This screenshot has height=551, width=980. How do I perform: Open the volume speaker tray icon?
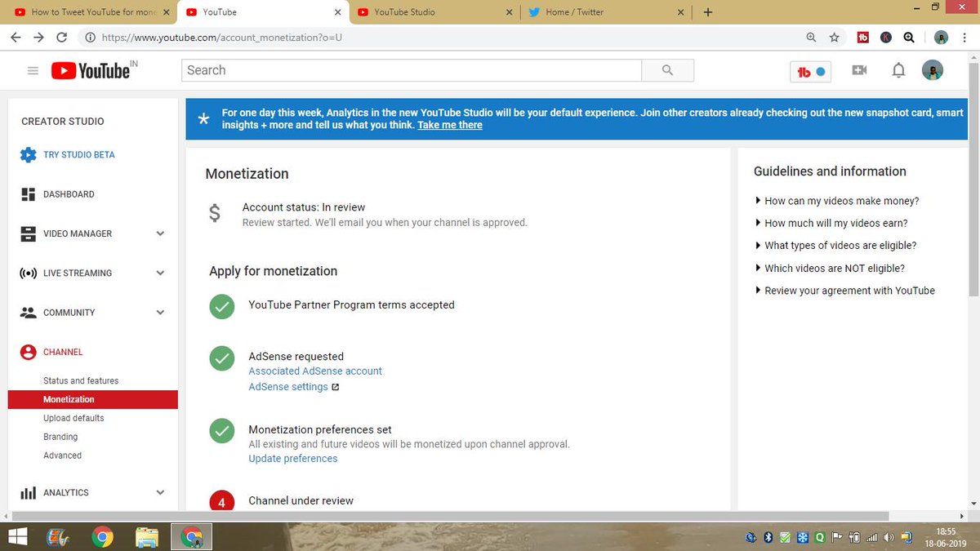tap(889, 537)
